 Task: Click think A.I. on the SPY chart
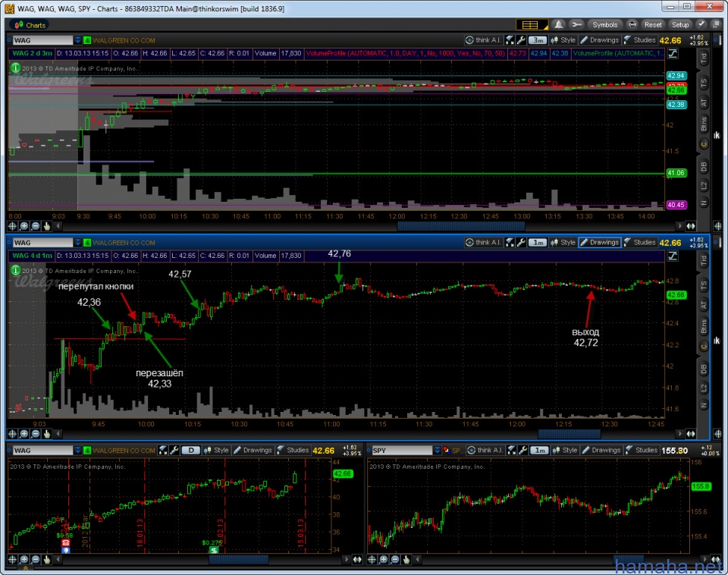(x=485, y=450)
